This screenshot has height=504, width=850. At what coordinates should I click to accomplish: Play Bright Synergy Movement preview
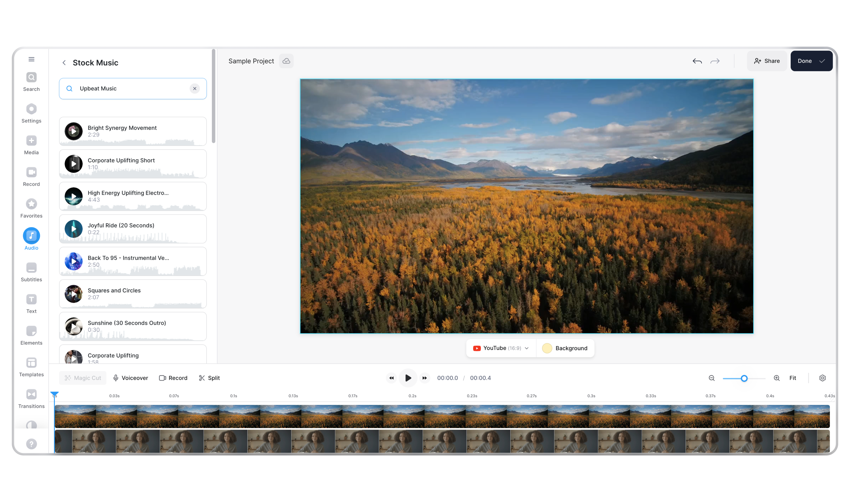click(73, 131)
